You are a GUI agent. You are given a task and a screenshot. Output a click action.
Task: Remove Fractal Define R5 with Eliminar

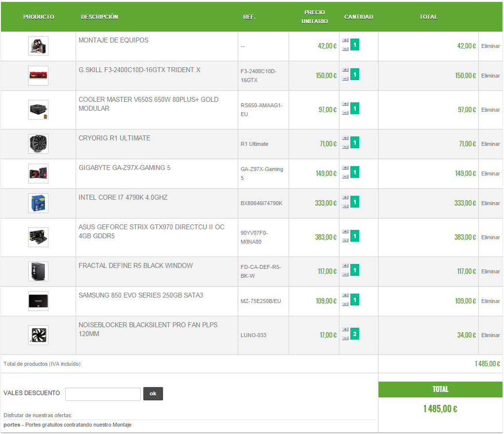(x=491, y=271)
